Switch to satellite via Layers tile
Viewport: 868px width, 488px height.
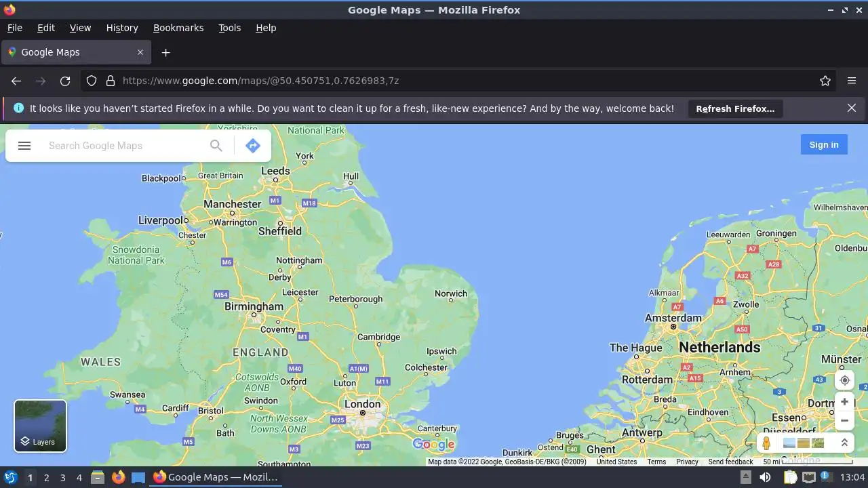pos(41,426)
